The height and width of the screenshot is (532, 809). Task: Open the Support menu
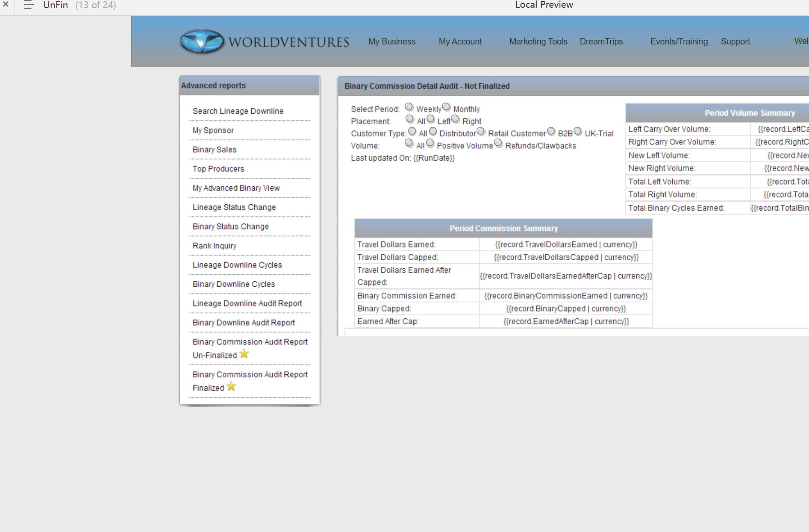pos(735,41)
